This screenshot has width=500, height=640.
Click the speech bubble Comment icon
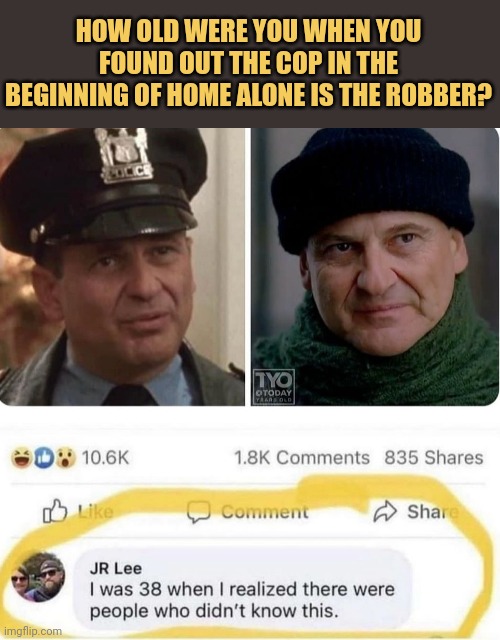[198, 512]
